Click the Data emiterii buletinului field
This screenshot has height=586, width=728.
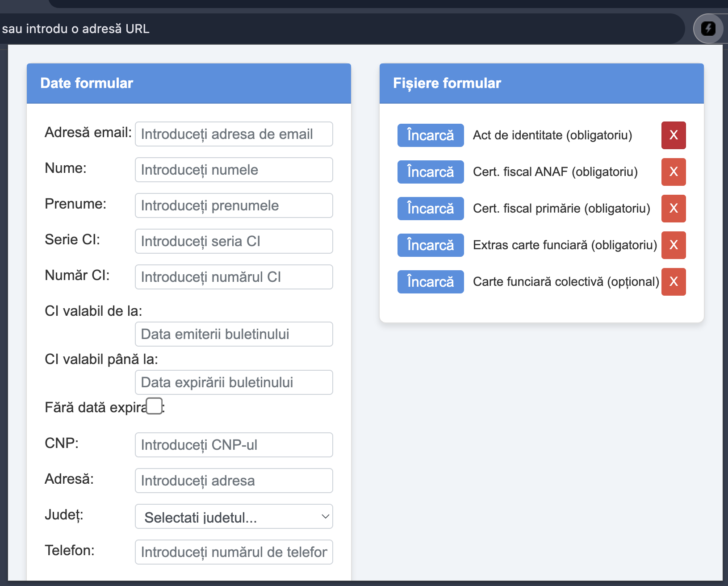[234, 334]
